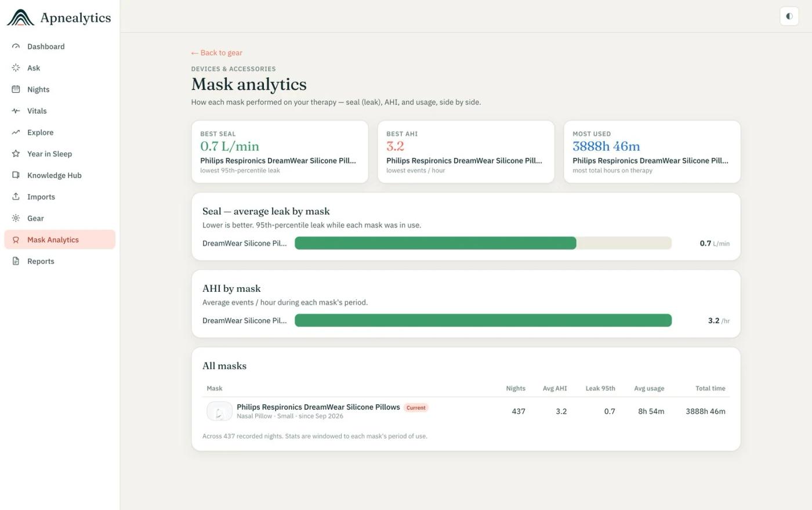Go to the Nights section
Image resolution: width=812 pixels, height=510 pixels.
click(60, 89)
